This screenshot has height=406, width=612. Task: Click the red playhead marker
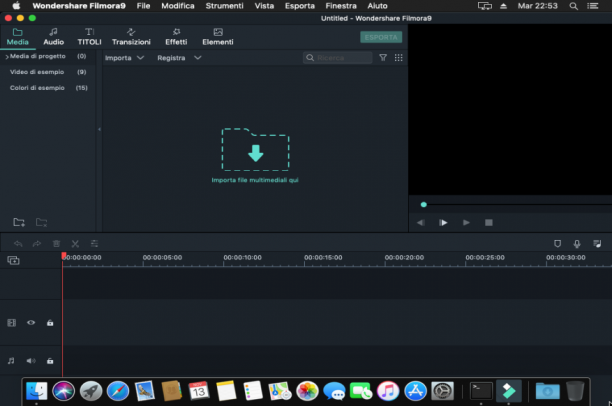coord(64,256)
